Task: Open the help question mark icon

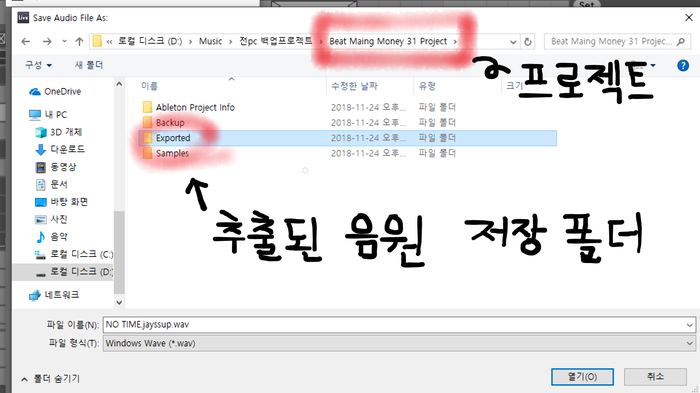Action: click(683, 66)
